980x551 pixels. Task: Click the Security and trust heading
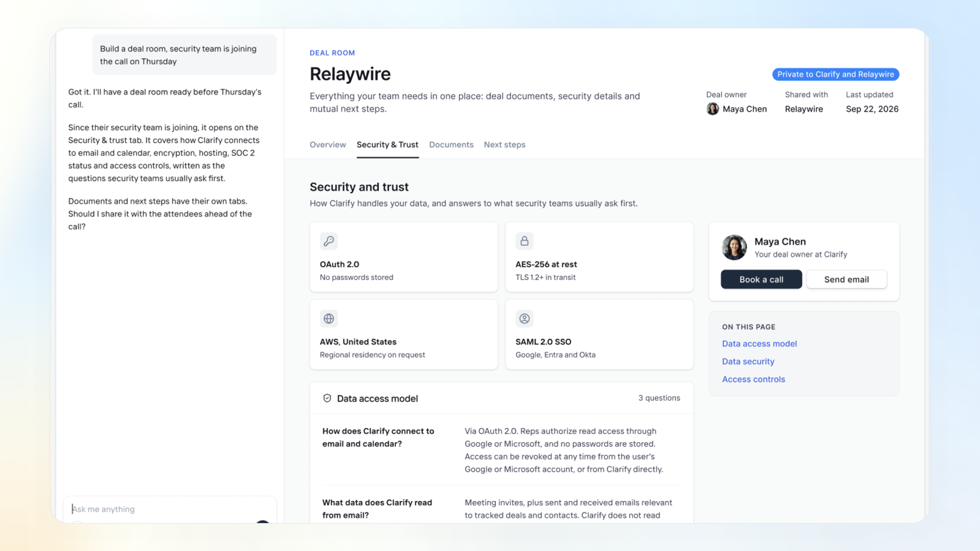(359, 187)
